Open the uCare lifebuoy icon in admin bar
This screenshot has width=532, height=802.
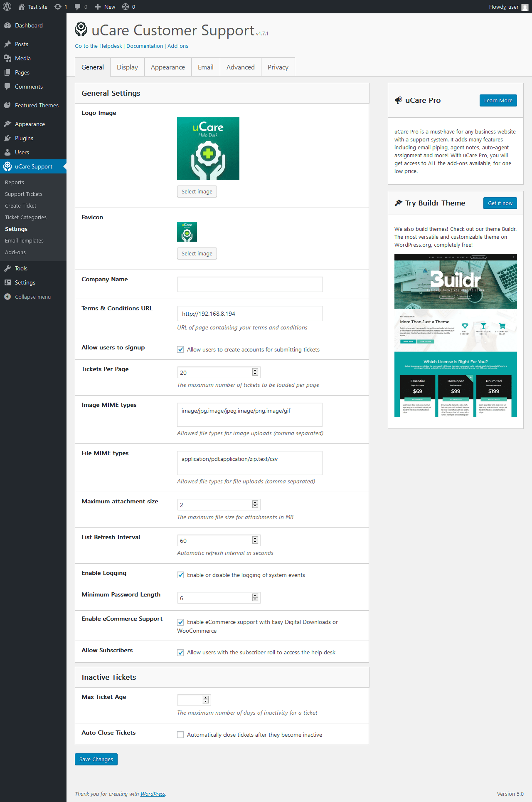pos(126,7)
